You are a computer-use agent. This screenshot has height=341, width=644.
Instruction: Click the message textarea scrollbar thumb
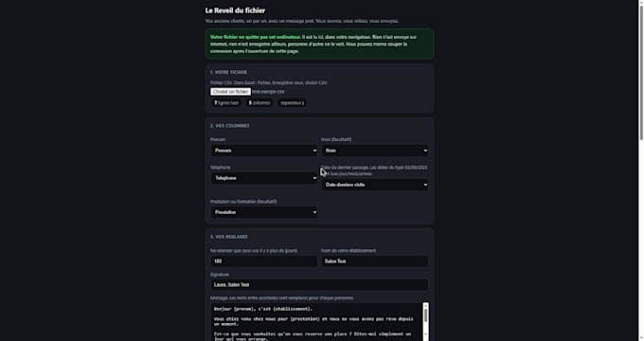[426, 315]
